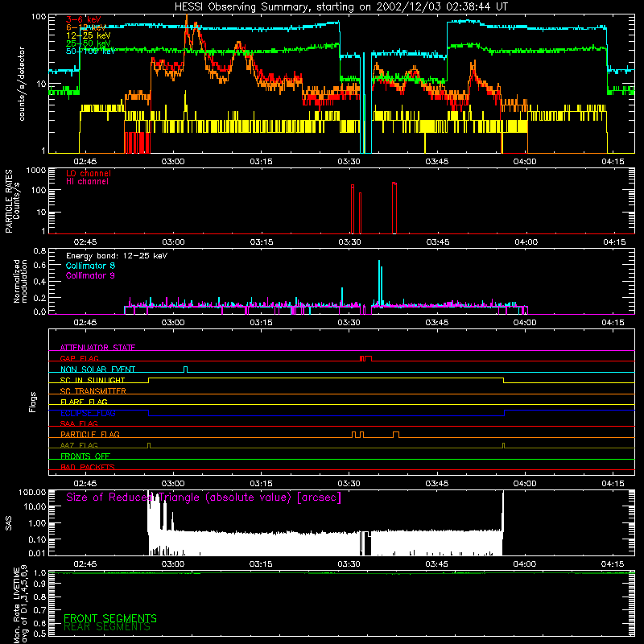Viewport: 644px width, 644px height.
Task: Click the FLARE FLAG label
Action: pyautogui.click(x=84, y=402)
